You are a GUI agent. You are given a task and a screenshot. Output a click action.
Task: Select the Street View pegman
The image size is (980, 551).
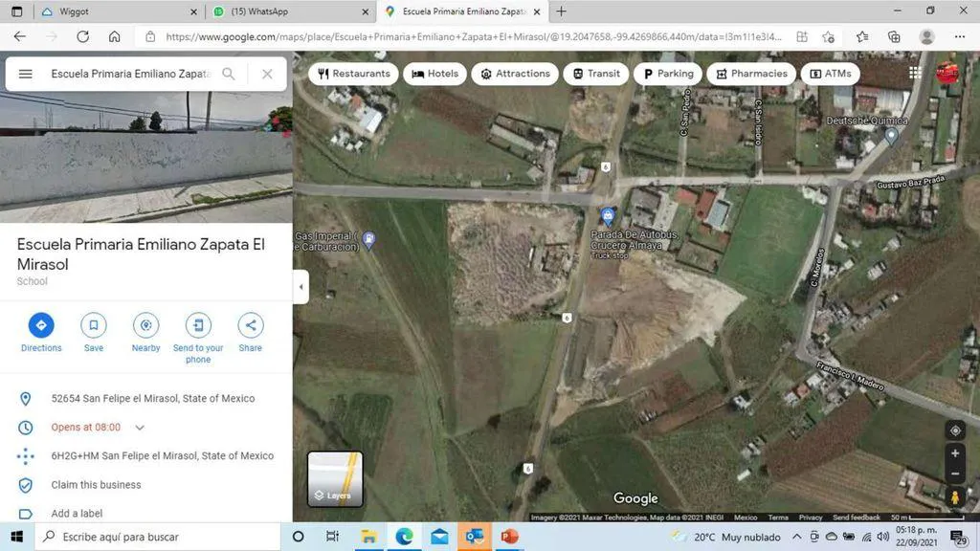tap(955, 497)
